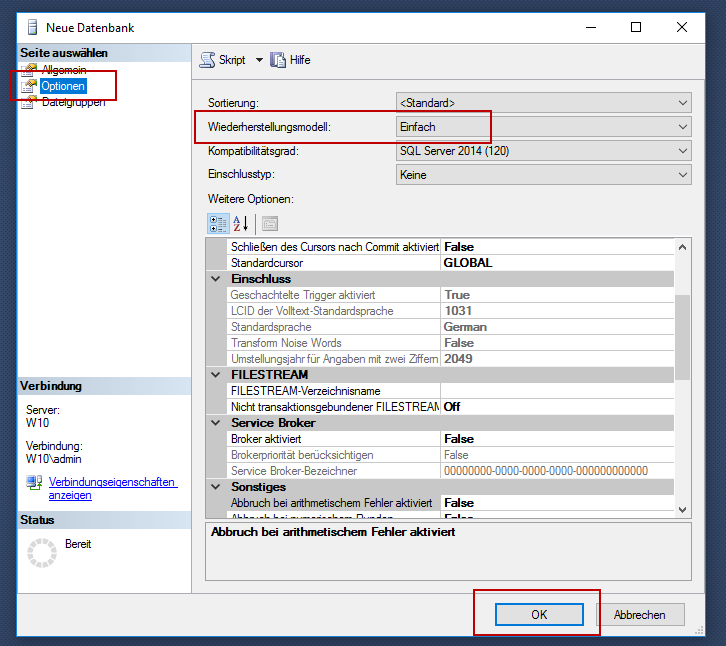Viewport: 726px width, 646px height.
Task: Collapse the FILESTREAM property section
Action: (x=217, y=375)
